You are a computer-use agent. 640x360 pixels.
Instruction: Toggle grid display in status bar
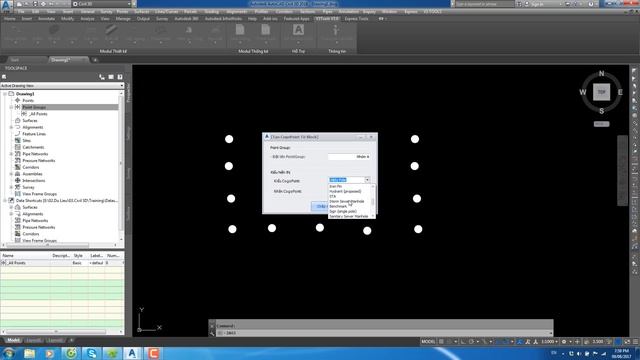click(441, 342)
